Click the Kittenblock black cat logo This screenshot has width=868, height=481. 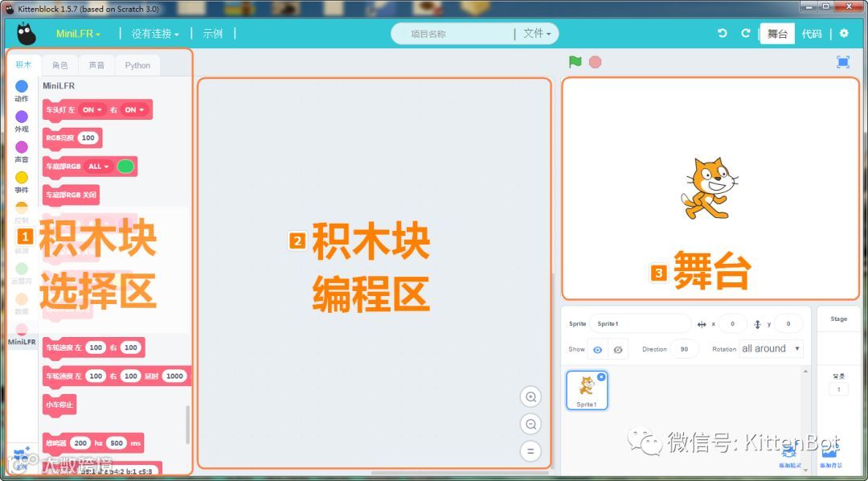point(26,34)
